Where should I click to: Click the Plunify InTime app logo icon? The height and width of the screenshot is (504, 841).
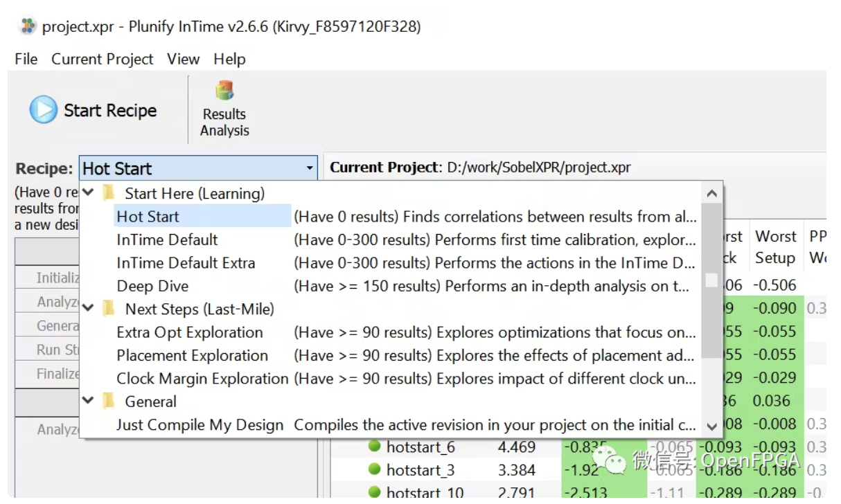pos(28,26)
